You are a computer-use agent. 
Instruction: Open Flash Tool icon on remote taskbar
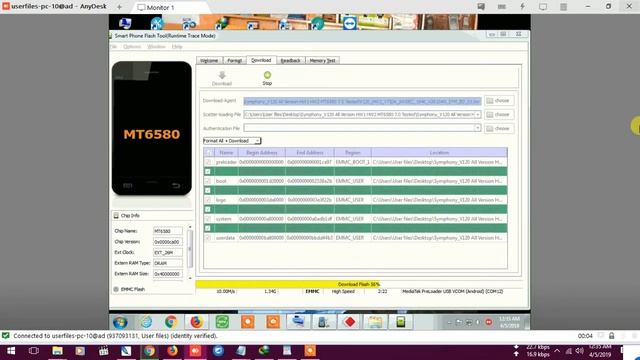click(401, 322)
